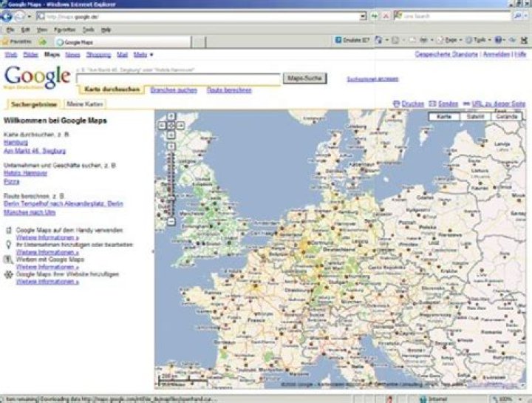Open the Favorites menu
The image size is (532, 403).
coord(64,30)
